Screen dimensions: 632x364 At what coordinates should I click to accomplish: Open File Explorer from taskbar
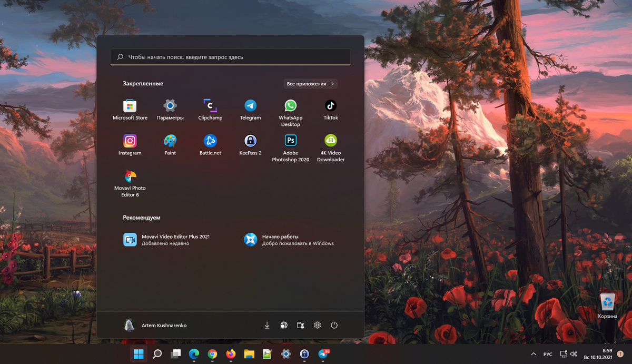[249, 354]
